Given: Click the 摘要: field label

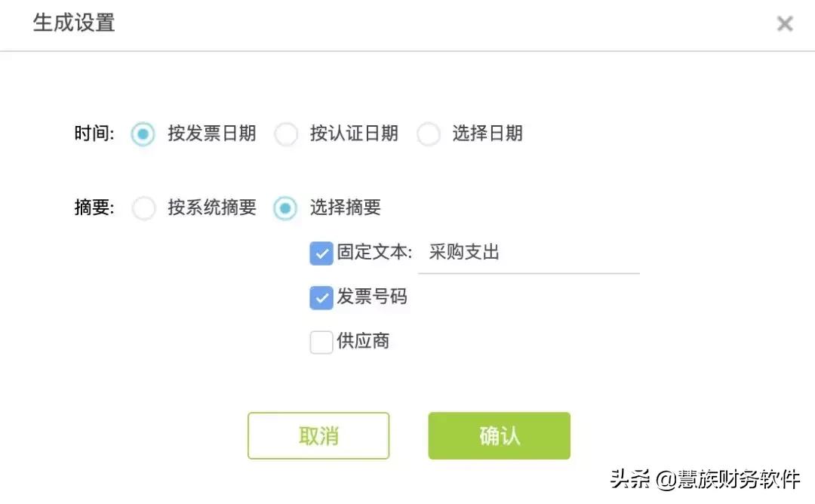Looking at the screenshot, I should [94, 208].
